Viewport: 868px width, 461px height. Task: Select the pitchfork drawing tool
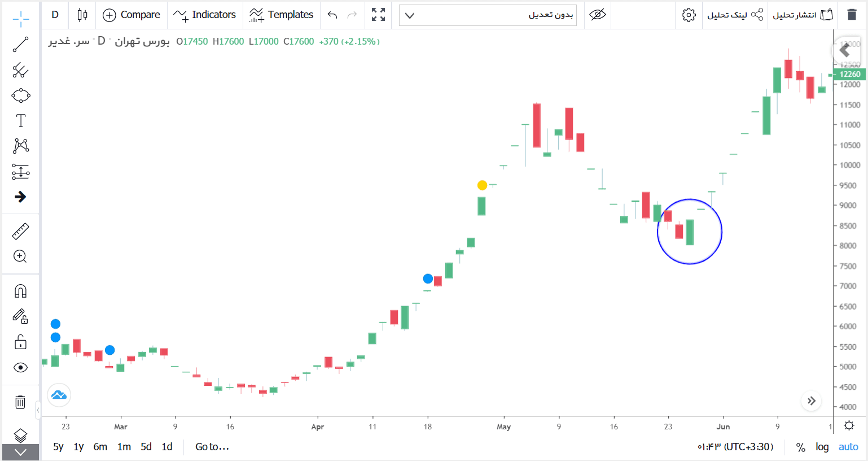tap(20, 70)
